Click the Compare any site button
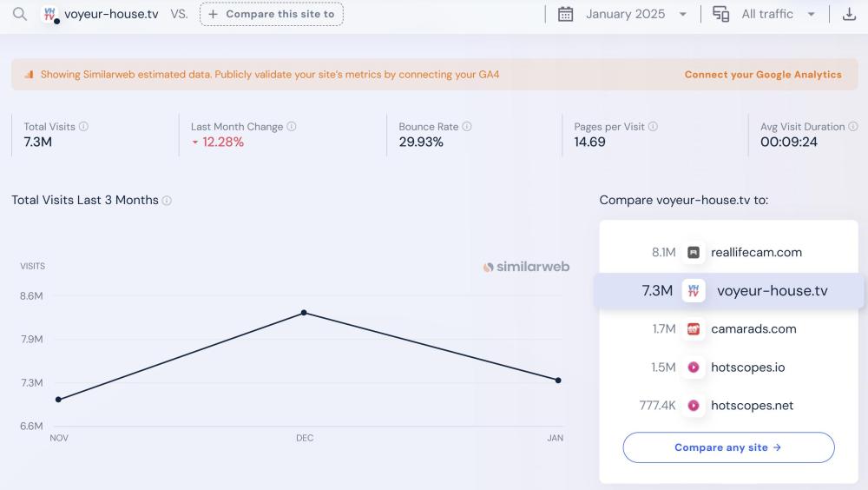The height and width of the screenshot is (490, 868). click(728, 447)
